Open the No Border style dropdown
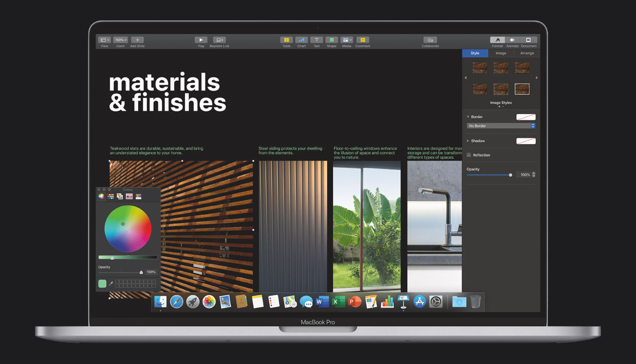The image size is (636, 364). 501,125
